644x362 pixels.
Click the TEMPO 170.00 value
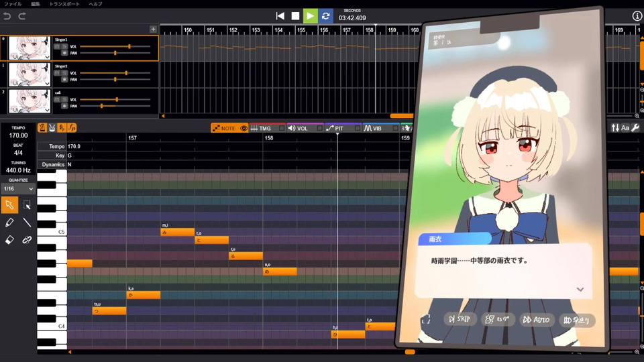18,135
